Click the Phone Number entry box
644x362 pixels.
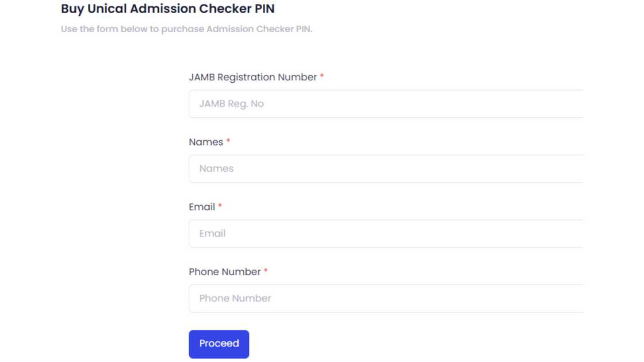coord(385,298)
